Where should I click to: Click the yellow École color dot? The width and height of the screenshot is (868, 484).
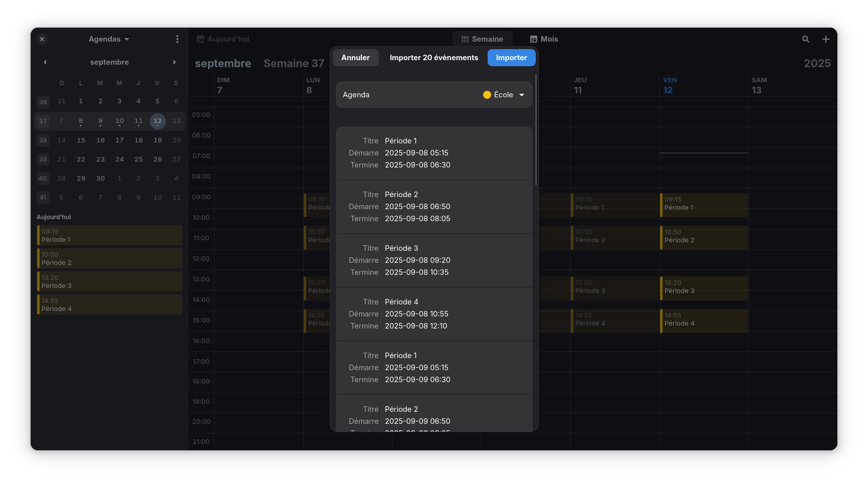(487, 95)
